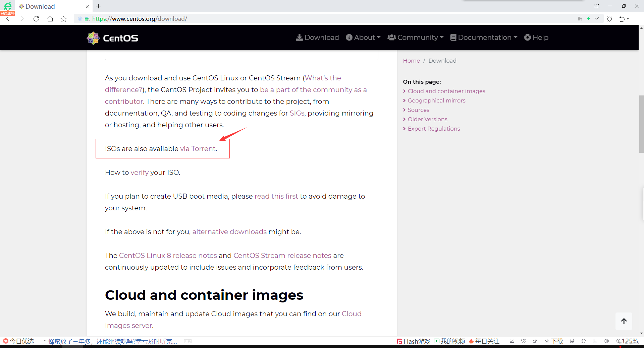Image resolution: width=644 pixels, height=348 pixels.
Task: Click the incognito glasses icon in status bar
Action: (572, 341)
